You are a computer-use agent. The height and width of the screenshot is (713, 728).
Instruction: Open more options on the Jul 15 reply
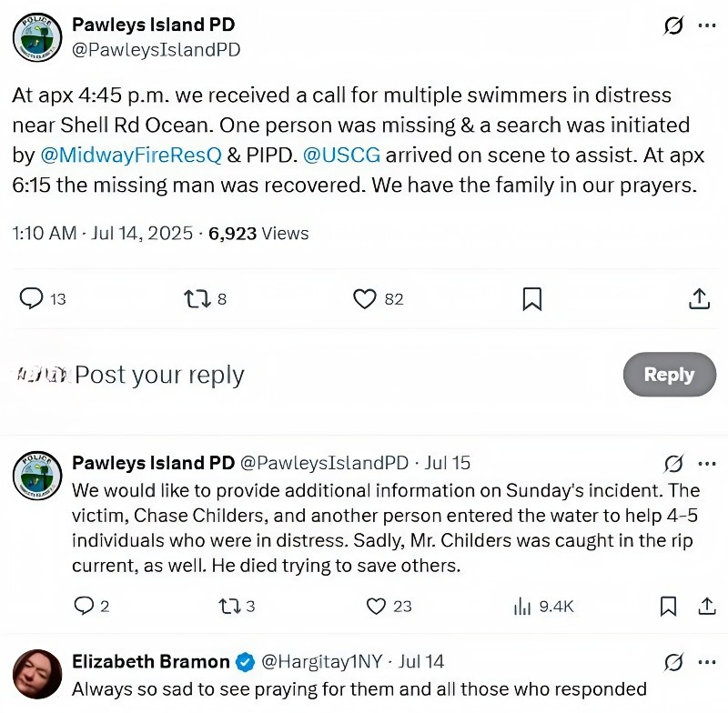click(707, 463)
